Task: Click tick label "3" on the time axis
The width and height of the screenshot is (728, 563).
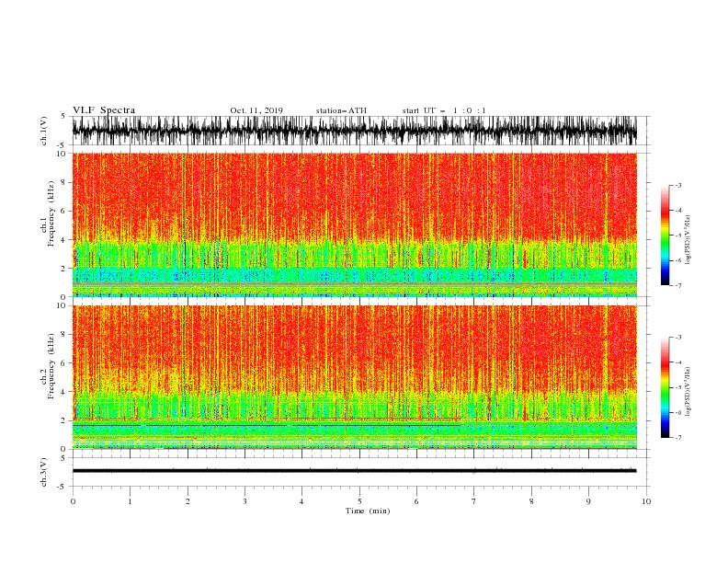Action: pos(245,501)
